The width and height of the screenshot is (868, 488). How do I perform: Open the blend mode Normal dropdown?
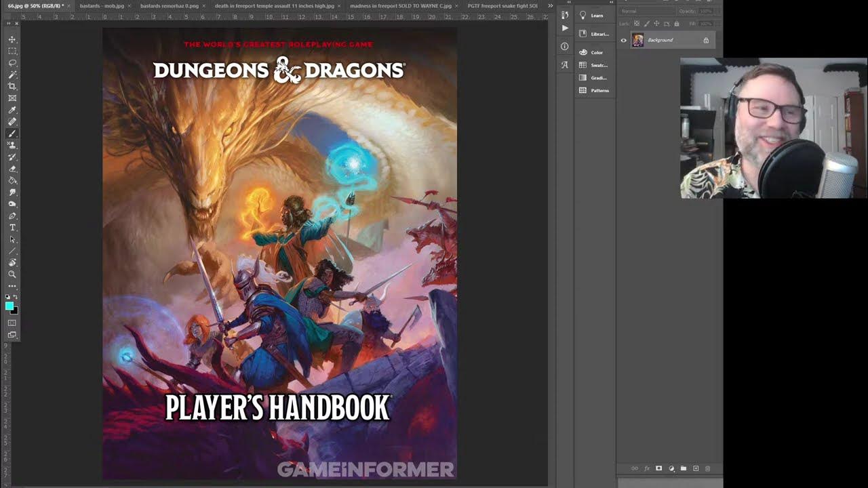647,12
